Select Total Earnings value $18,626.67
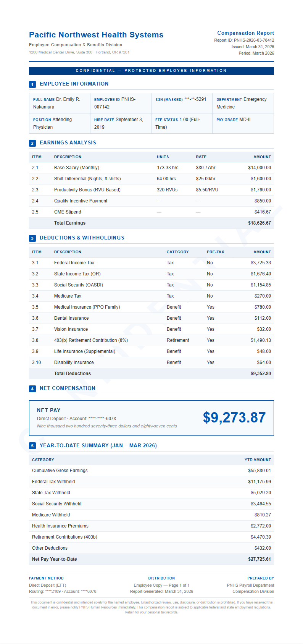The height and width of the screenshot is (644, 303). click(x=259, y=223)
